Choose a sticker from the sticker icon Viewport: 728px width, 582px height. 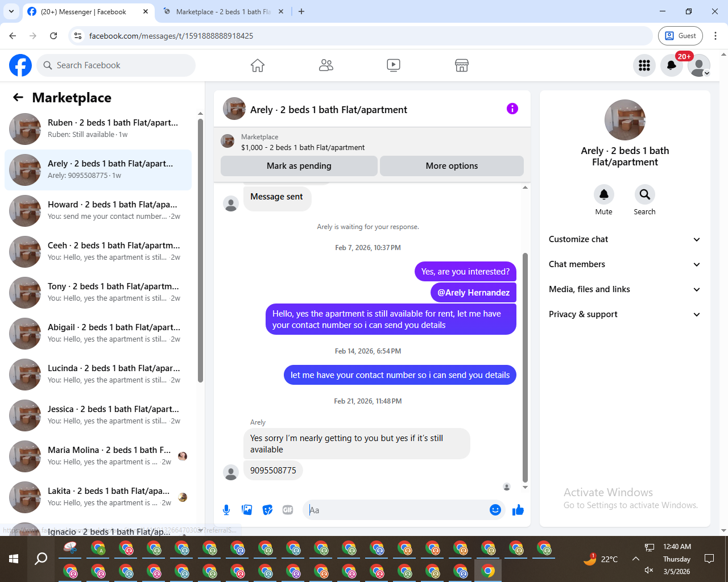(x=267, y=510)
